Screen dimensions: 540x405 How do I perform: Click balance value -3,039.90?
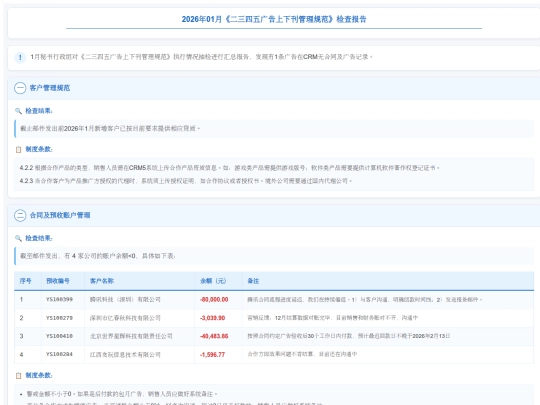(x=212, y=318)
